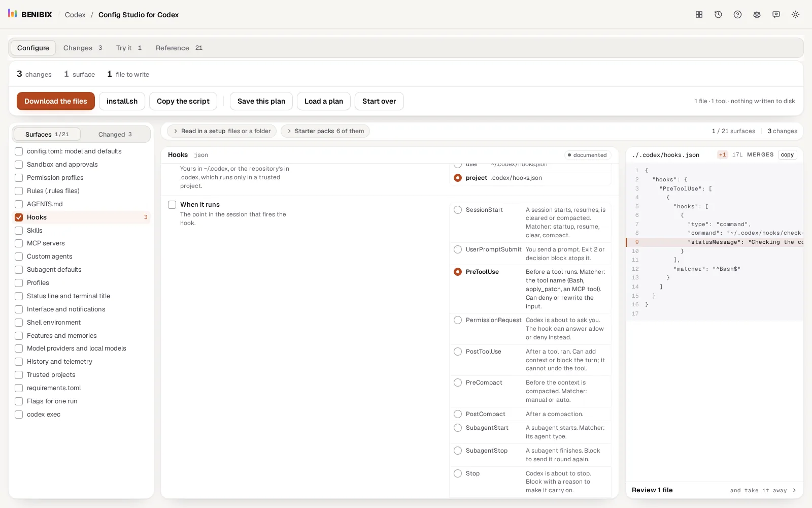Open the Try it tab

(129, 48)
